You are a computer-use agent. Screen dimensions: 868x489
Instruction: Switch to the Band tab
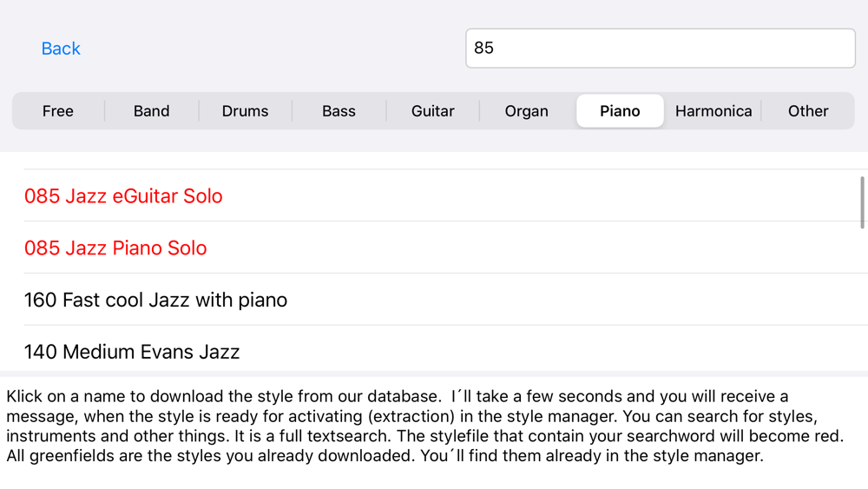(x=152, y=111)
